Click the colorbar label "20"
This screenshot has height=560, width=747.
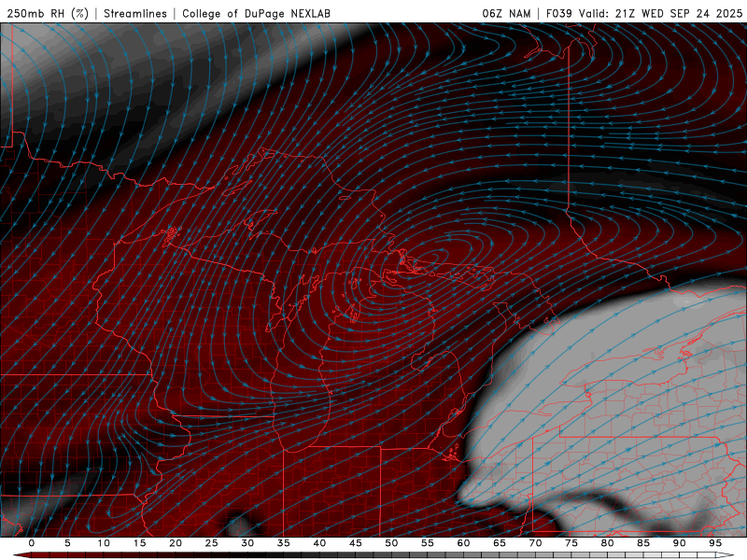176,543
